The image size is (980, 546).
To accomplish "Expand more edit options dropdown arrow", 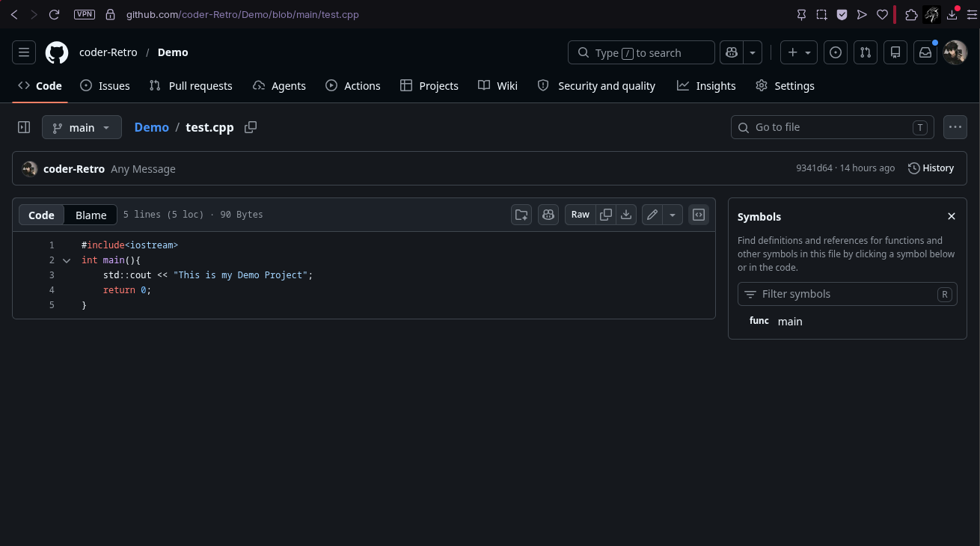I will pos(673,215).
